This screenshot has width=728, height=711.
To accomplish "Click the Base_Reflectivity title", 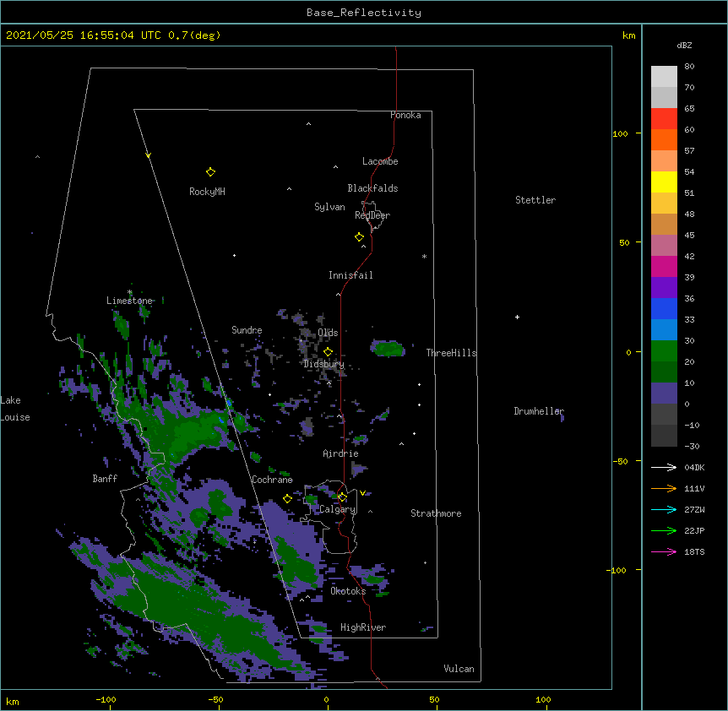I will [x=364, y=13].
